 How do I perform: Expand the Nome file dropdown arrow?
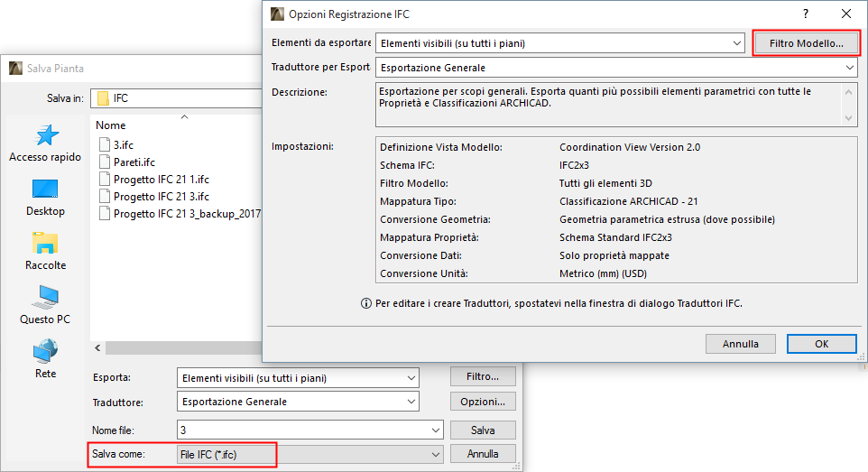(436, 430)
